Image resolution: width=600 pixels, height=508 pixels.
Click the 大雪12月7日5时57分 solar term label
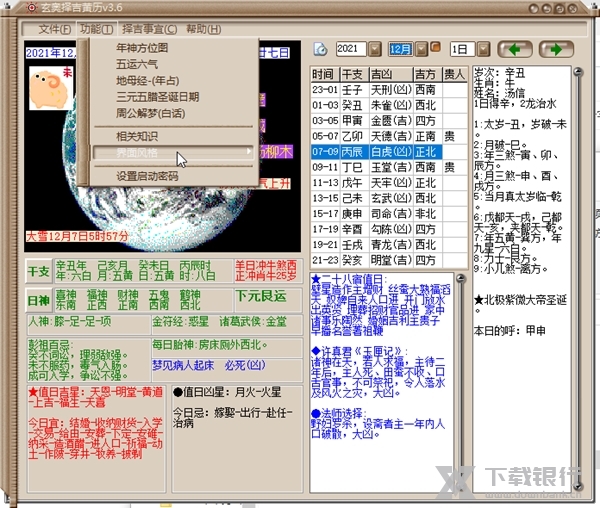[77, 236]
